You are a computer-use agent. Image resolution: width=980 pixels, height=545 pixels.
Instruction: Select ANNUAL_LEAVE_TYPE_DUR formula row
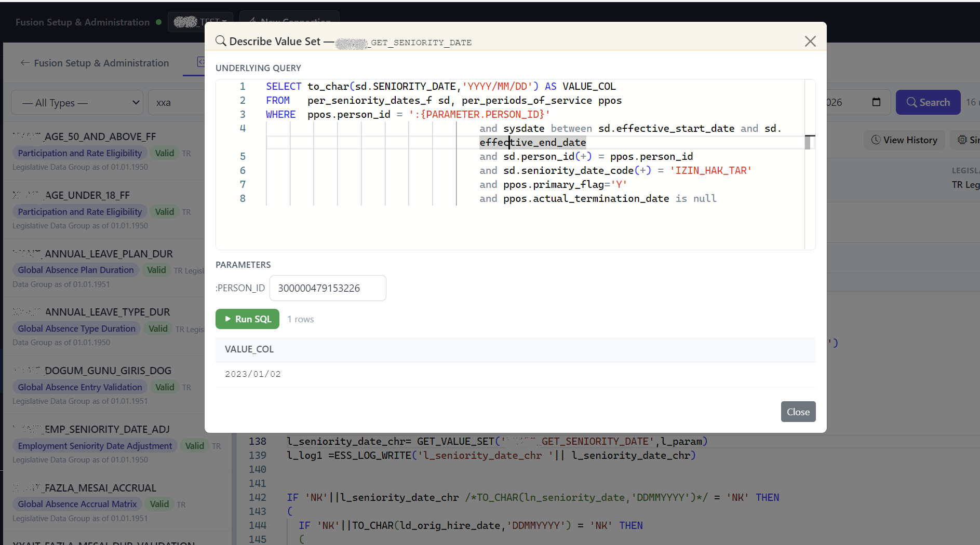(104, 327)
